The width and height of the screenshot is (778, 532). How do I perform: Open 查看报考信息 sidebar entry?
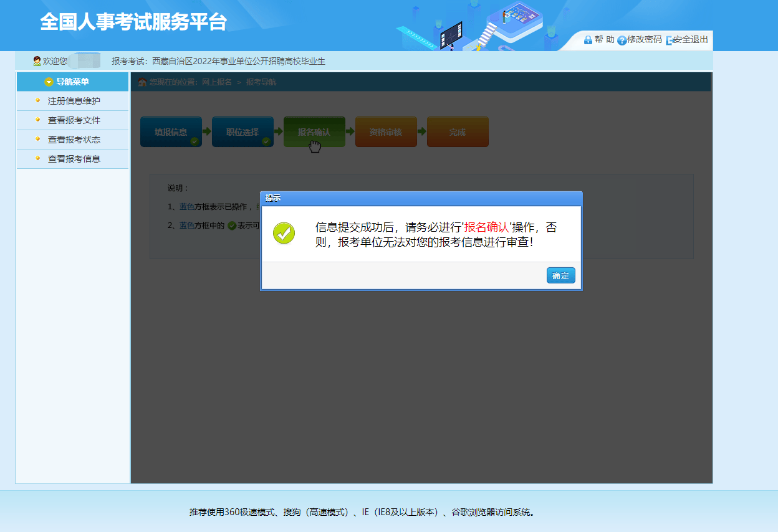pyautogui.click(x=74, y=159)
